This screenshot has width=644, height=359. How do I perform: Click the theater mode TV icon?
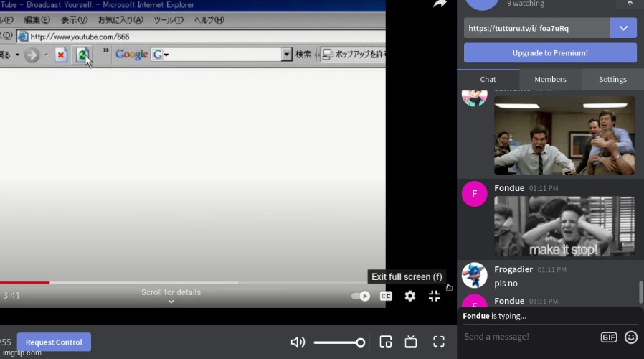pyautogui.click(x=411, y=342)
